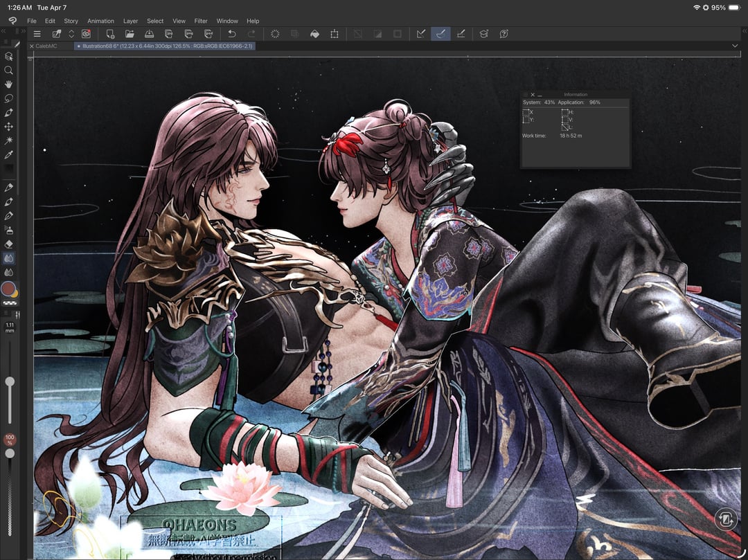Click the Fill paint bucket icon

click(x=314, y=33)
